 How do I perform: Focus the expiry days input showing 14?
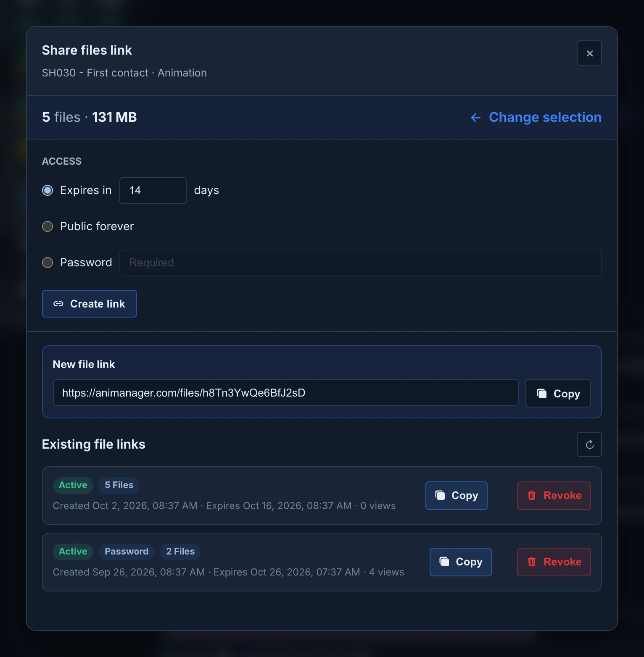click(153, 191)
